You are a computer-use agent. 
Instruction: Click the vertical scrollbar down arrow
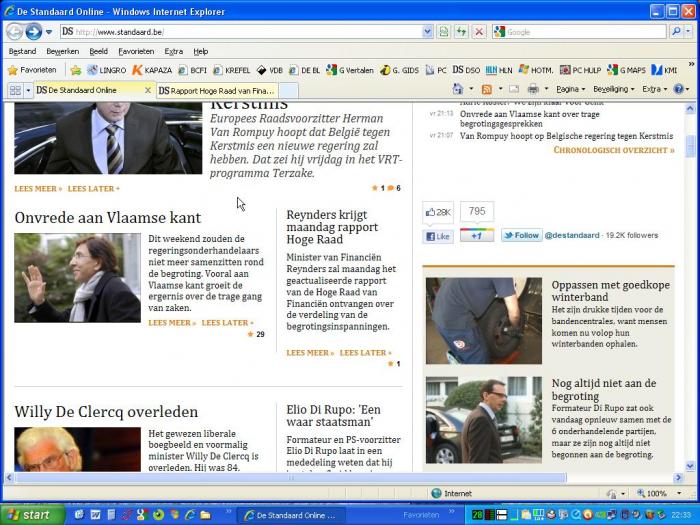click(x=690, y=467)
